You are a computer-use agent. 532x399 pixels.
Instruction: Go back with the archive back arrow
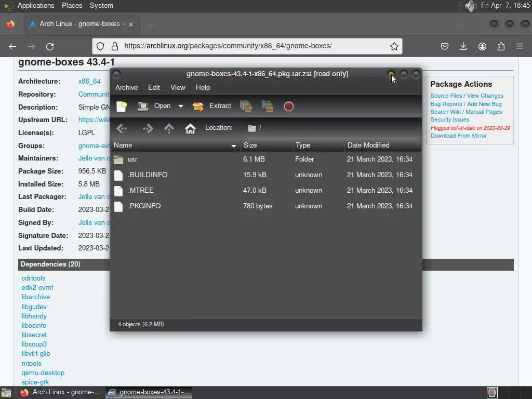(122, 128)
